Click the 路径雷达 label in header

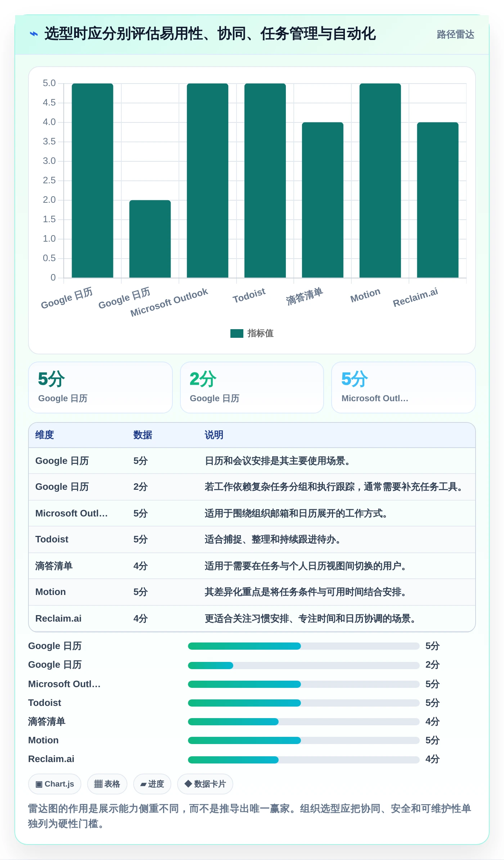455,34
